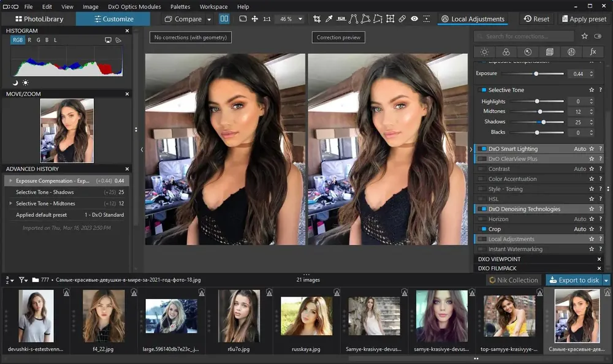This screenshot has width=613, height=364.
Task: Open the Color corrections three-circles tab
Action: click(x=506, y=51)
